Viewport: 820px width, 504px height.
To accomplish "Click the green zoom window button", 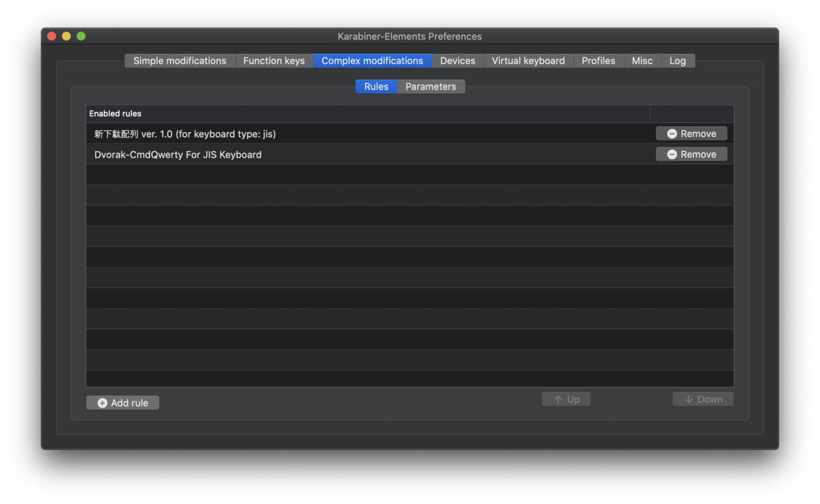I will point(81,36).
